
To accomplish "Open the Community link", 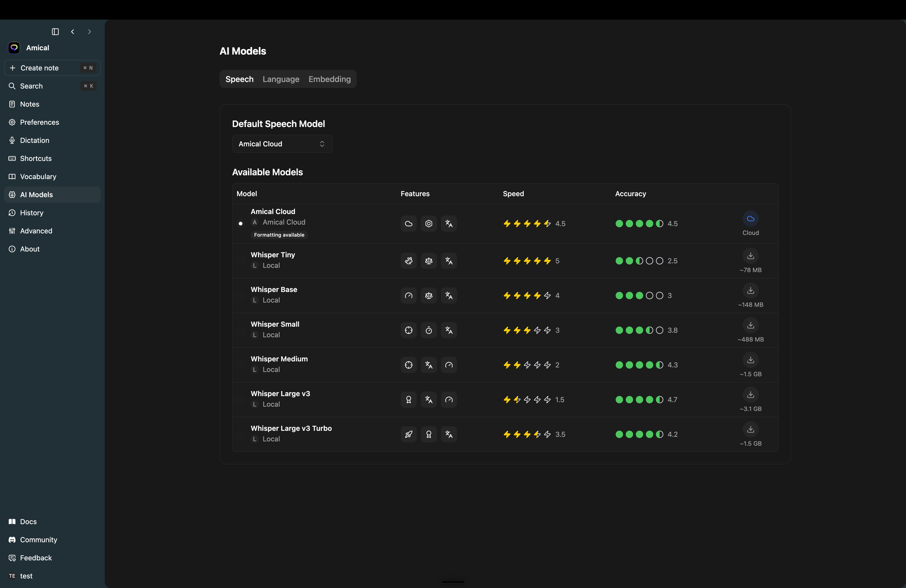I will tap(53, 540).
